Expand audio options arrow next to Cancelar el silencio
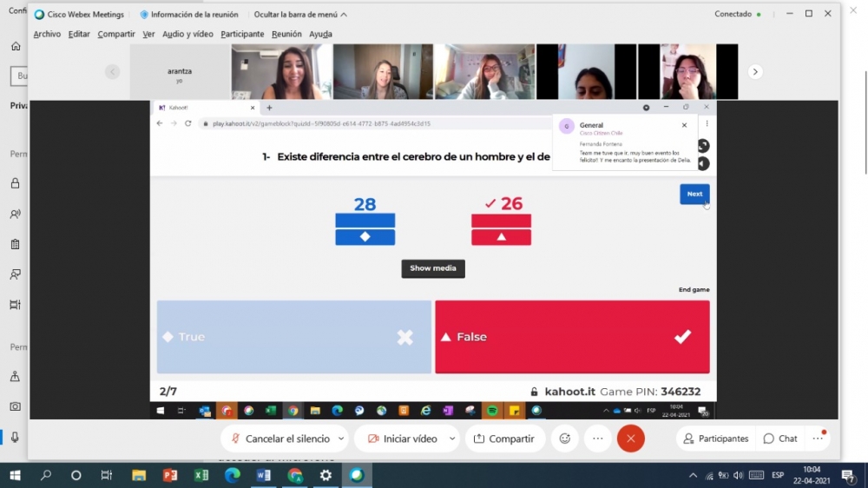Screen dimensions: 868x488 (x=341, y=439)
